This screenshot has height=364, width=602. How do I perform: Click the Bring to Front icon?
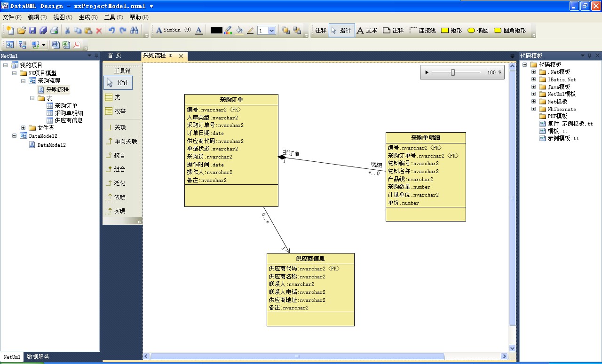click(x=285, y=31)
